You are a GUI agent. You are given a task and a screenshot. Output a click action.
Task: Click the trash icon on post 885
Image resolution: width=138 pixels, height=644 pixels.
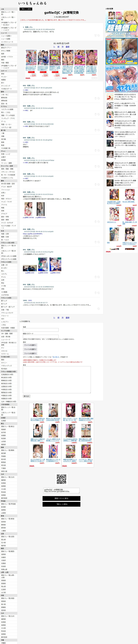click(x=95, y=150)
